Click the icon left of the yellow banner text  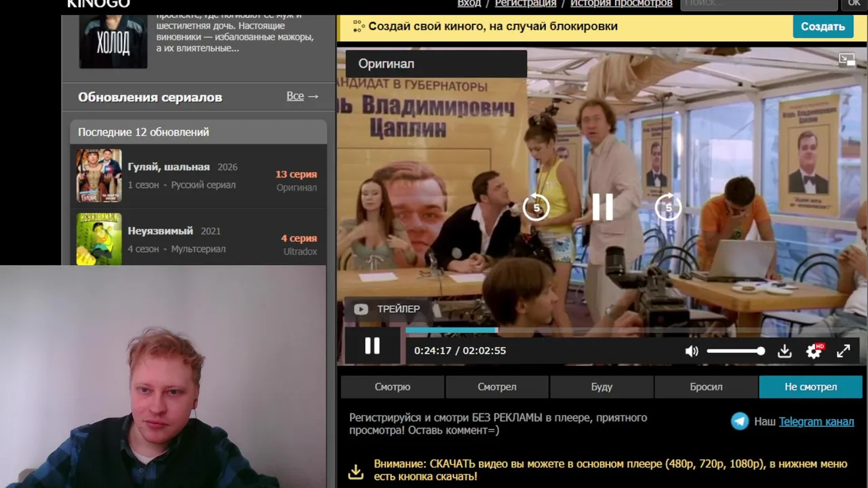[359, 26]
